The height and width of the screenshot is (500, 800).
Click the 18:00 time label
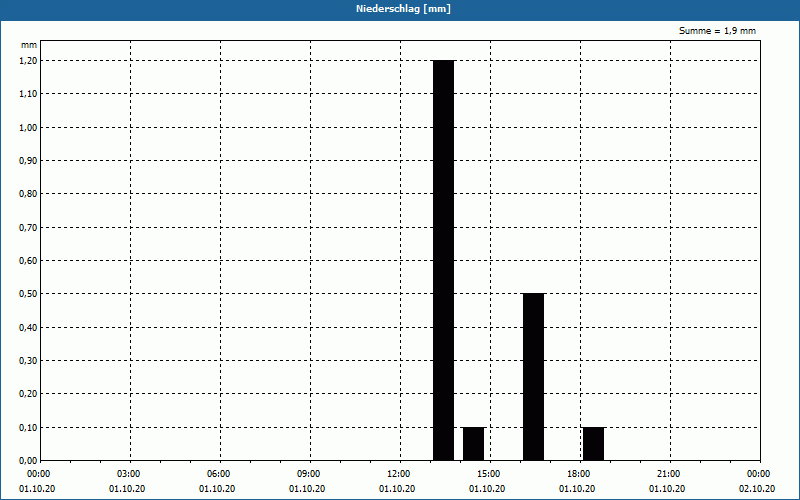(579, 474)
